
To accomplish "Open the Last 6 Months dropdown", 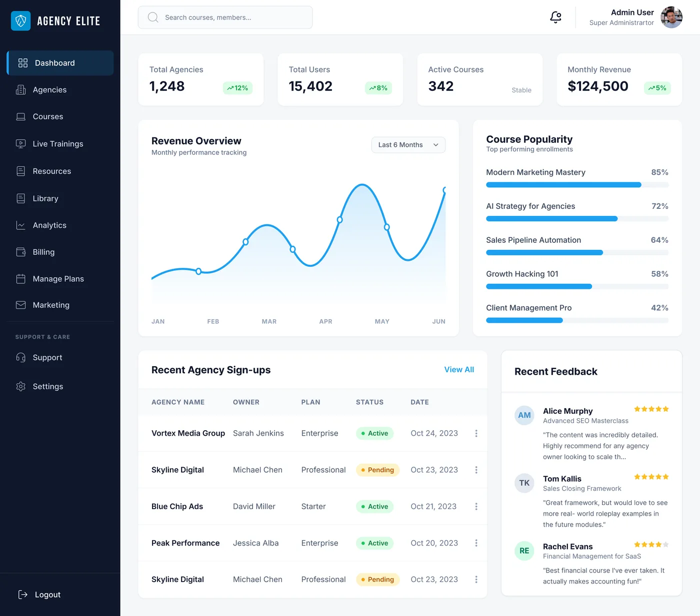I will [407, 145].
